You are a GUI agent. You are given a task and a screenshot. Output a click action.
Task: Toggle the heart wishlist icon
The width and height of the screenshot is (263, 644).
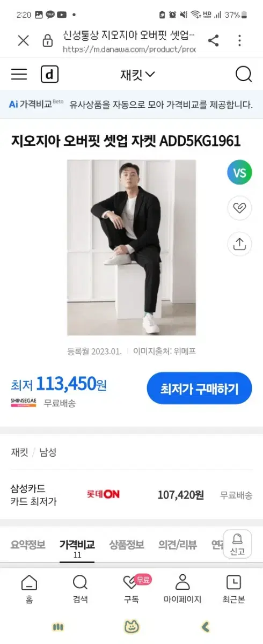click(239, 208)
